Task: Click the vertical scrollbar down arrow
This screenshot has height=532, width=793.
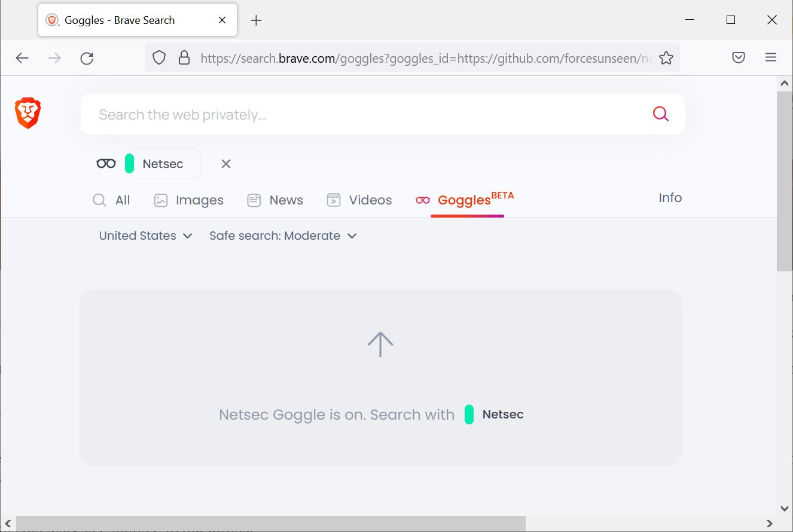Action: [x=785, y=508]
